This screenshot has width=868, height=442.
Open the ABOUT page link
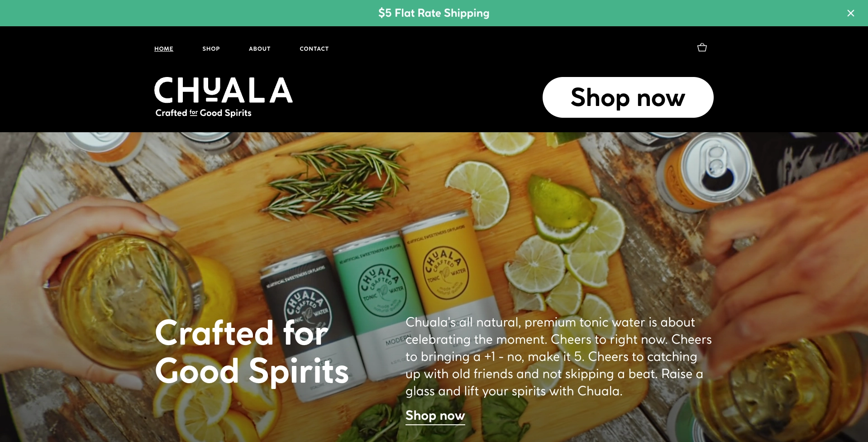[260, 48]
